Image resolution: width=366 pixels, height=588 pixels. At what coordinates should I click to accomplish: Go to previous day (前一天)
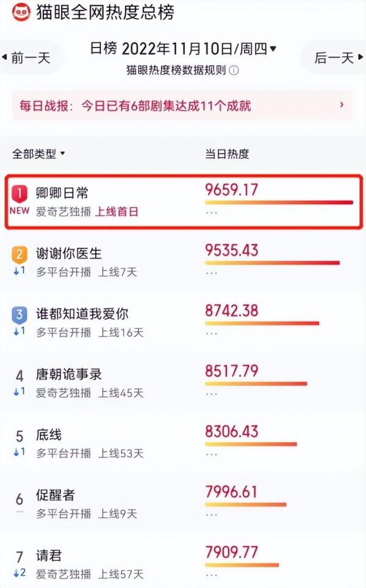click(28, 58)
